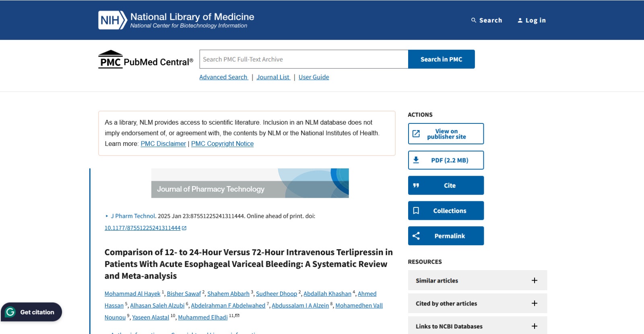Expand the J Pharm Technol journal disclosure triangle

[x=107, y=216]
